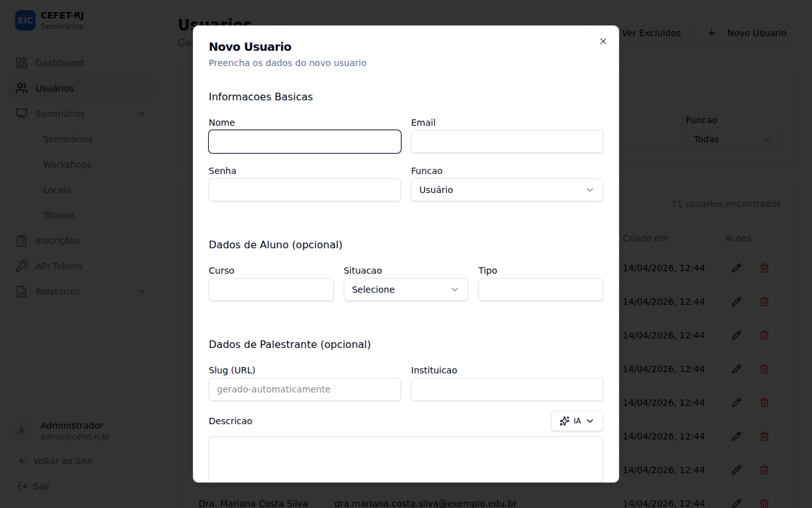Click the Seminários presentation icon
Viewport: 812px width, 508px height.
coord(22,114)
